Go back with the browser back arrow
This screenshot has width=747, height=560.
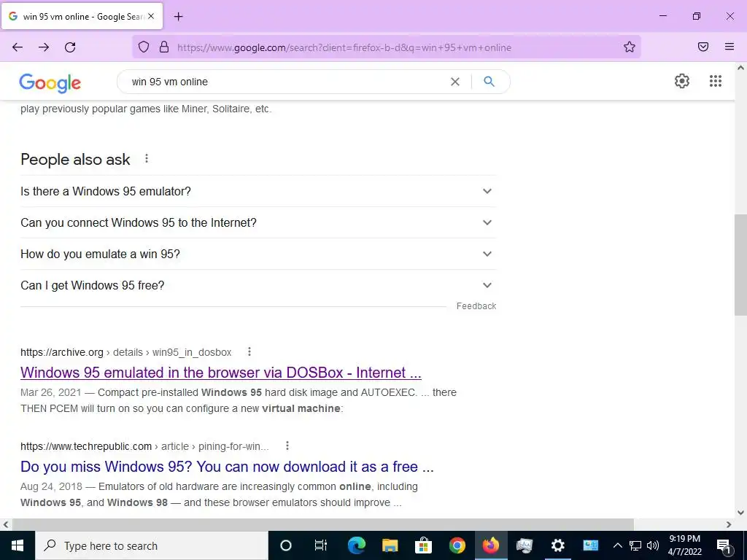coord(18,47)
